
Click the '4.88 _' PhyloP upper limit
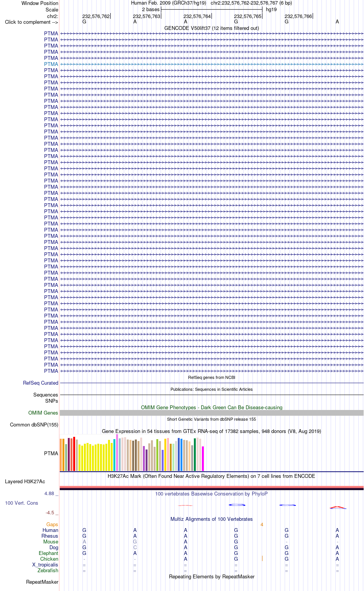pos(51,493)
